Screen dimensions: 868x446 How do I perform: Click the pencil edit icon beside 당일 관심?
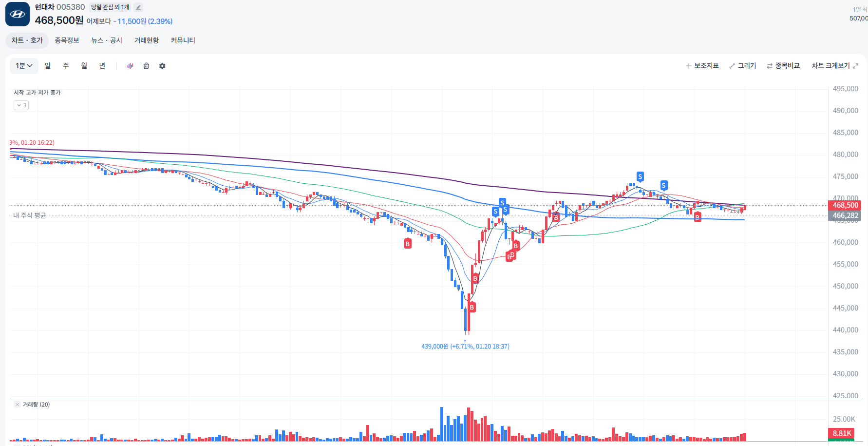click(138, 7)
